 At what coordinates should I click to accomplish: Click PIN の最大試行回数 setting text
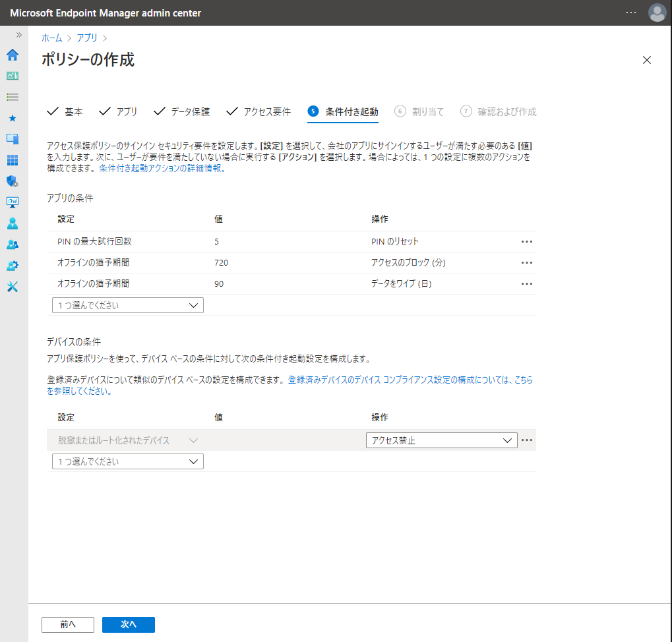point(94,241)
